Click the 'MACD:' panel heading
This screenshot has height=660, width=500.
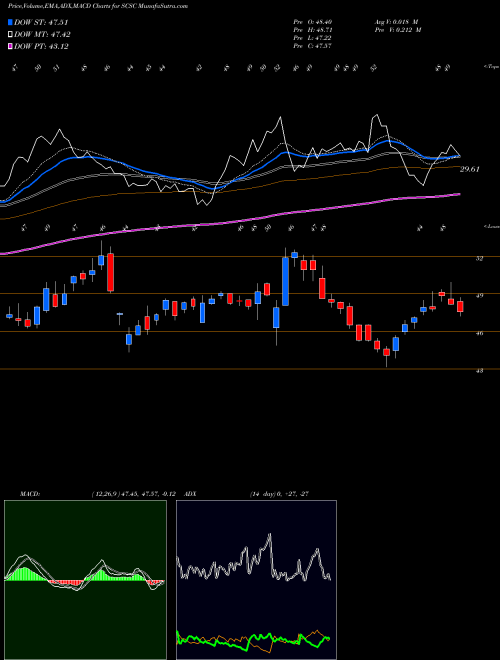click(x=30, y=494)
